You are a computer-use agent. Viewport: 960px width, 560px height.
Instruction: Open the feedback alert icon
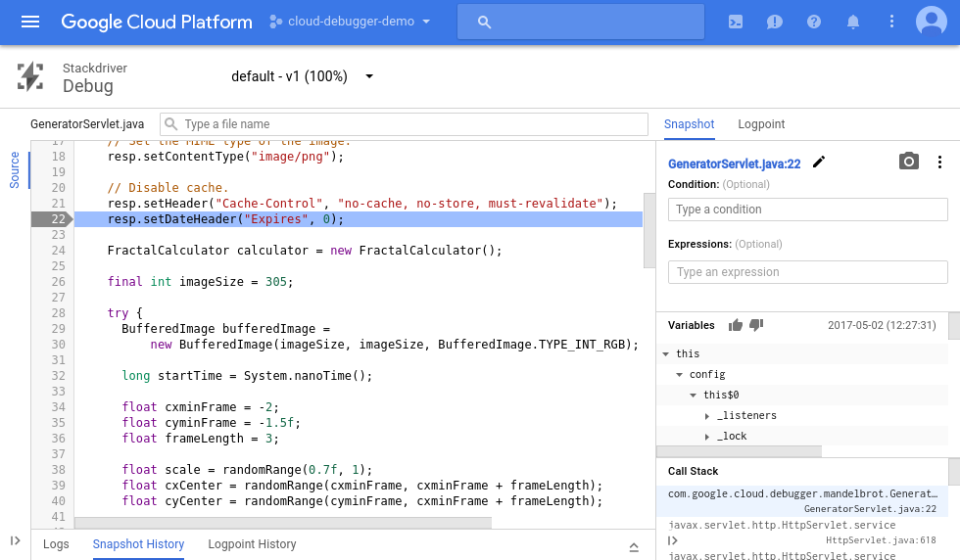pos(775,23)
